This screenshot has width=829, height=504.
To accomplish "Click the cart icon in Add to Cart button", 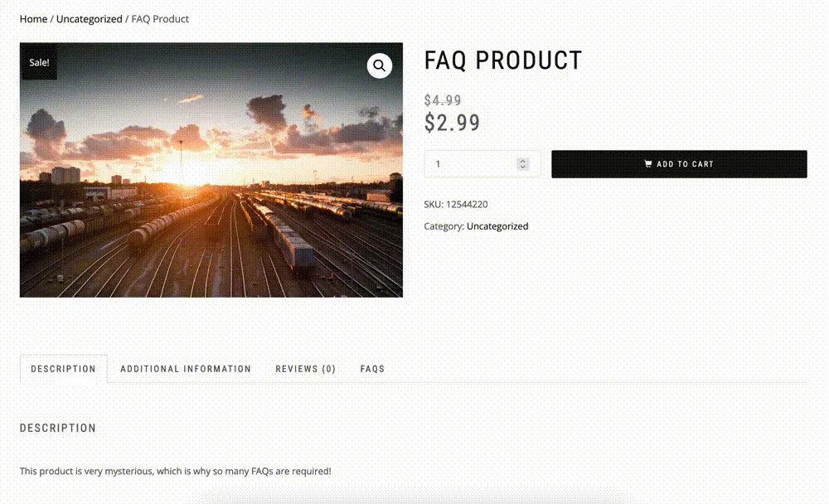I will 647,164.
